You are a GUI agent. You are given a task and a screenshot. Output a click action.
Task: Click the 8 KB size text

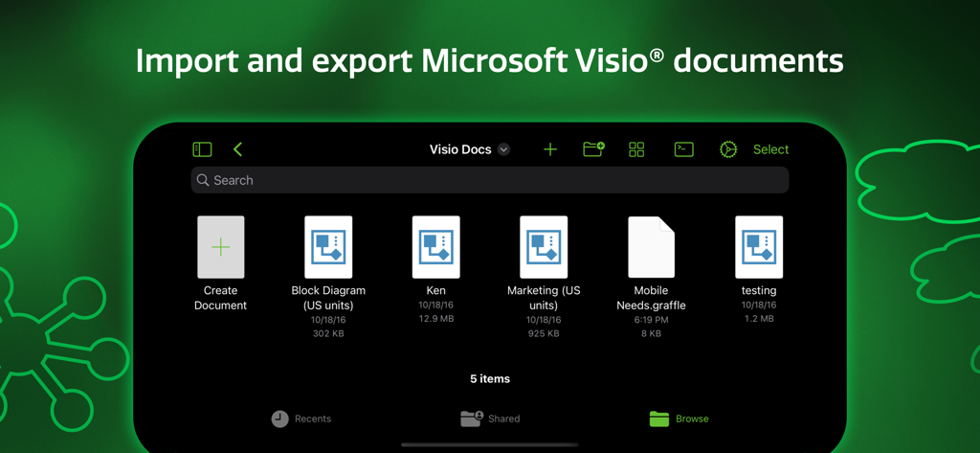pos(651,333)
